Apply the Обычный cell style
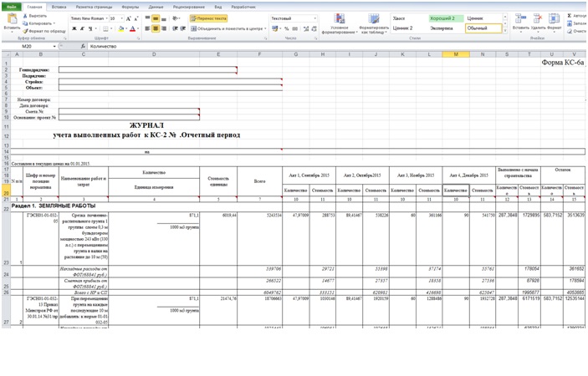This screenshot has height=376, width=588. (x=483, y=28)
